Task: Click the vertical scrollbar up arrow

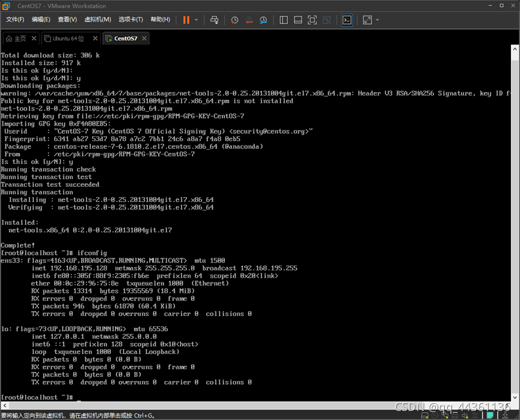Action: [x=515, y=49]
